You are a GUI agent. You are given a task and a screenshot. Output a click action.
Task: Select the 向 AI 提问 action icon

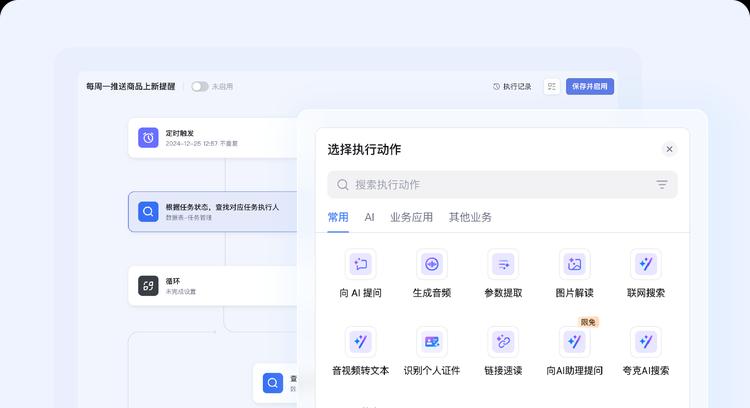[x=360, y=264]
